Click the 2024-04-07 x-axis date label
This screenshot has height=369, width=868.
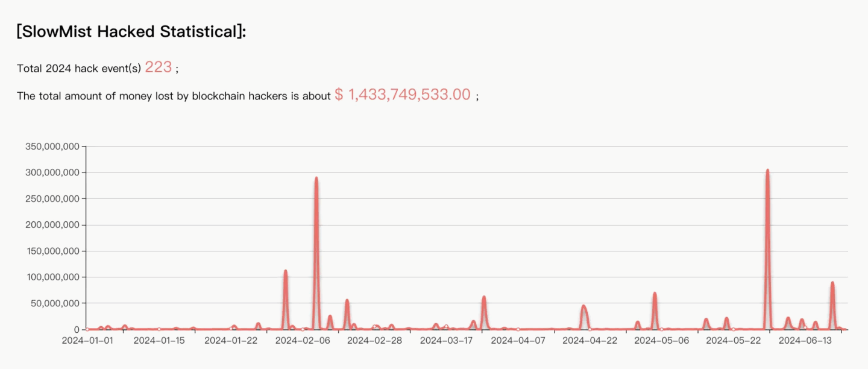click(518, 341)
